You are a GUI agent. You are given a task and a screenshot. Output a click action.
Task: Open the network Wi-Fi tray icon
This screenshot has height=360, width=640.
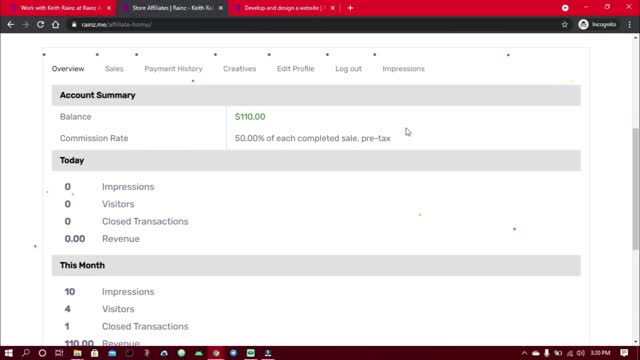point(570,353)
